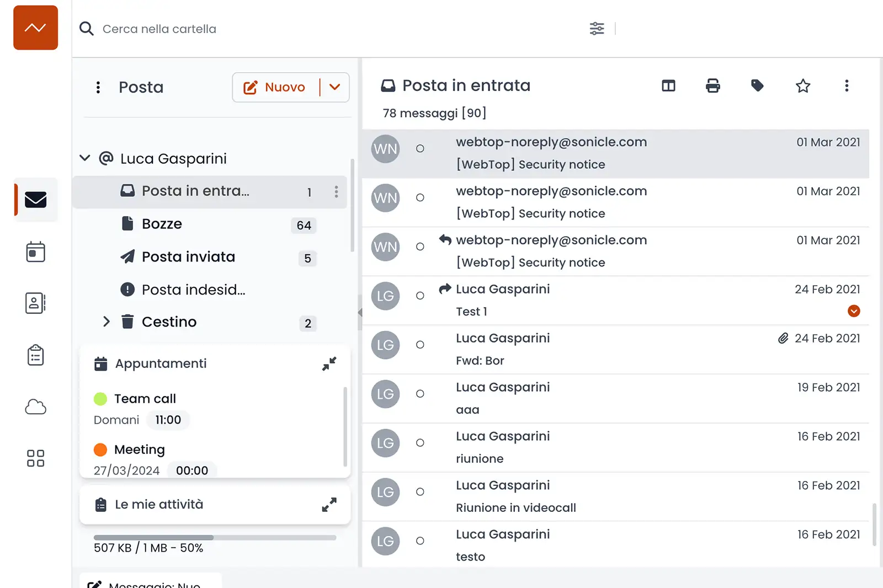
Task: Open the Fwd: Bor message
Action: [615, 350]
